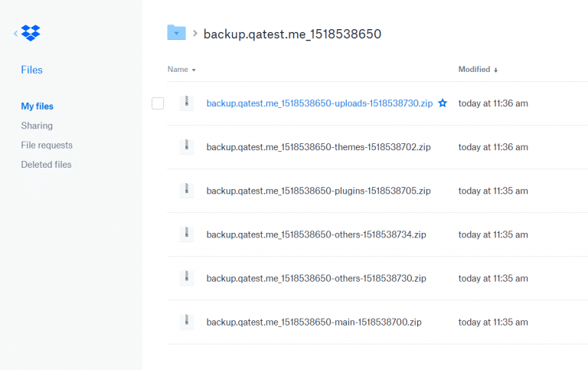This screenshot has width=588, height=370.
Task: Open the Name column sort dropdown
Action: (x=181, y=70)
